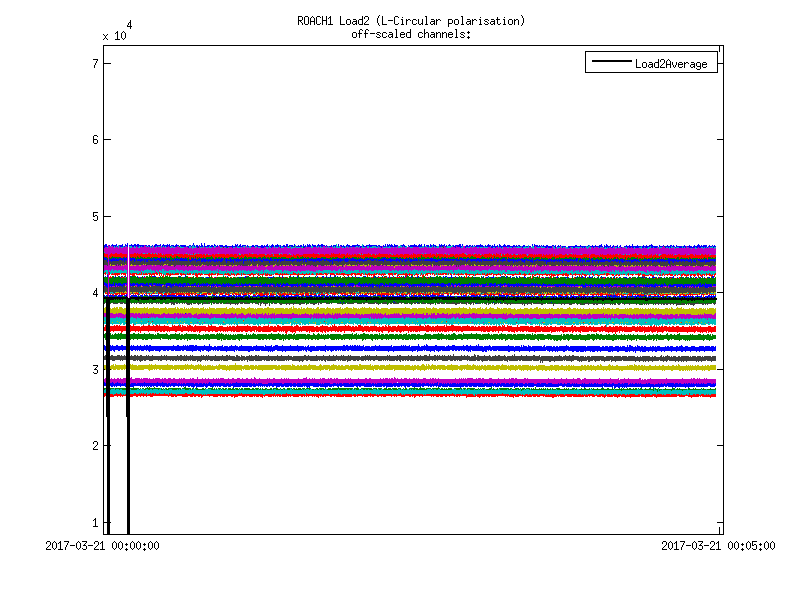
Task: Select the y-axis tick label 5
Action: (x=94, y=216)
